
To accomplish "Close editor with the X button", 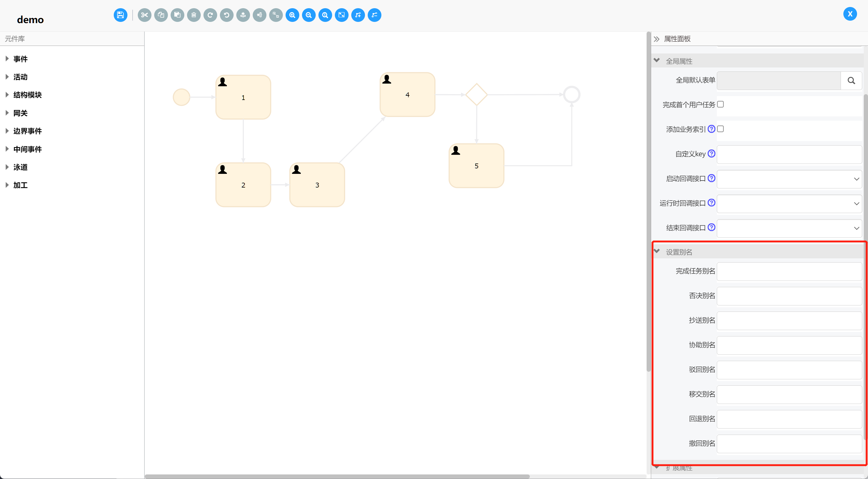I will coord(850,14).
